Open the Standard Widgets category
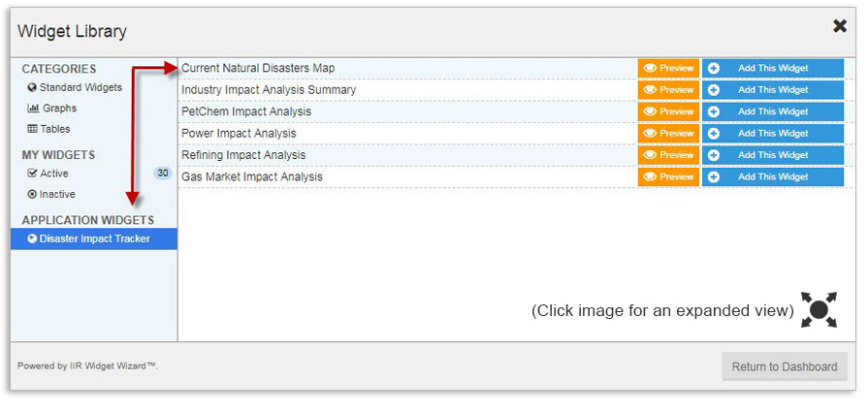This screenshot has height=413, width=868. pyautogui.click(x=80, y=87)
